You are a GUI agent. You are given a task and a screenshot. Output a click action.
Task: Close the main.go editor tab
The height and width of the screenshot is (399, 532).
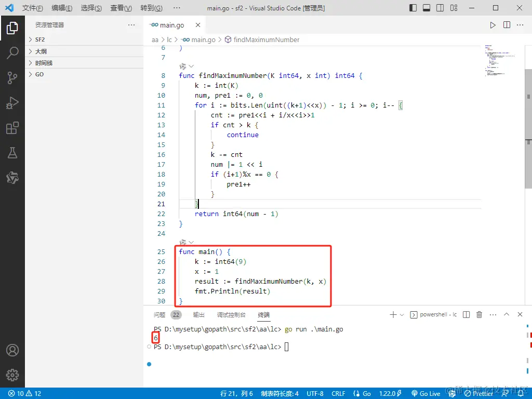pyautogui.click(x=198, y=25)
